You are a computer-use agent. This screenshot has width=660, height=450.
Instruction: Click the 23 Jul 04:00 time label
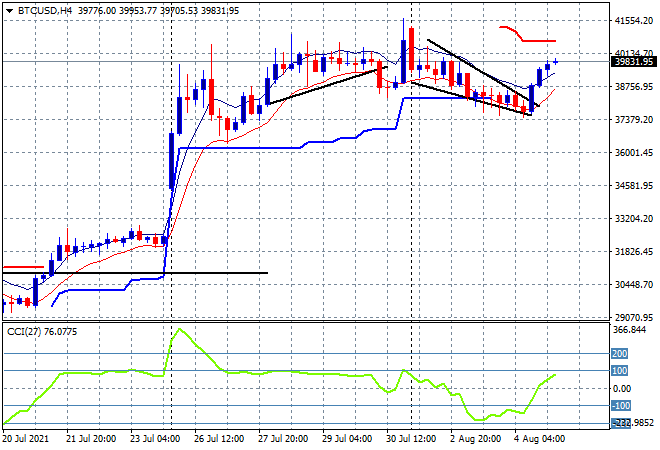coord(155,439)
